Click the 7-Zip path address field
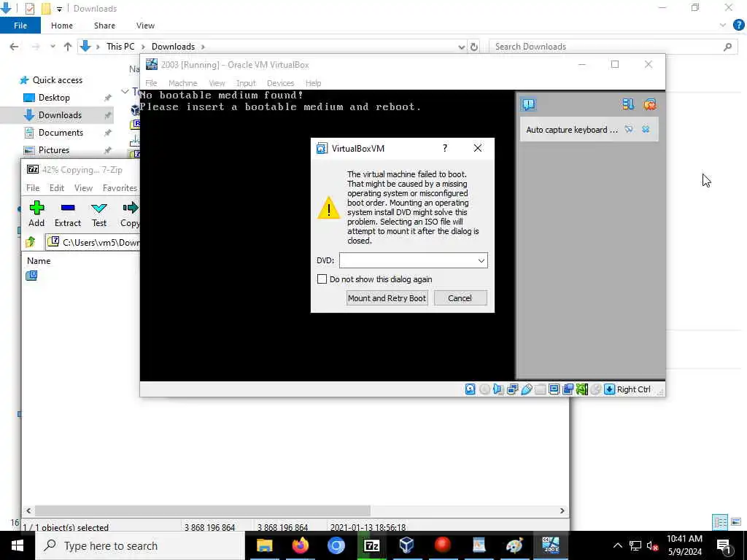Screen dimensions: 747x560 tap(93, 242)
